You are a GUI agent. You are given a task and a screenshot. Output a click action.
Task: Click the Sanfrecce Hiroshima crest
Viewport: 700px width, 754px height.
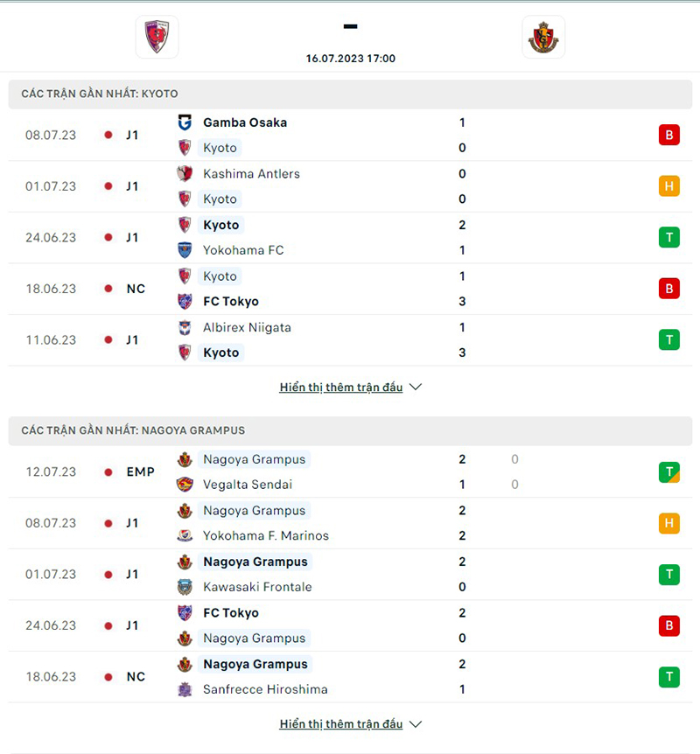[185, 689]
